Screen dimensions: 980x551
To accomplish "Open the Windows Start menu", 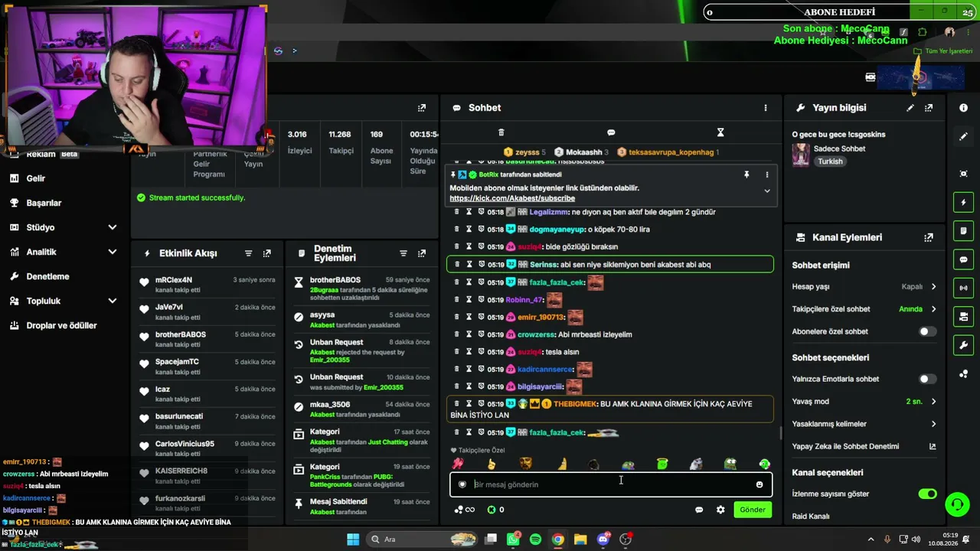I will (x=353, y=540).
